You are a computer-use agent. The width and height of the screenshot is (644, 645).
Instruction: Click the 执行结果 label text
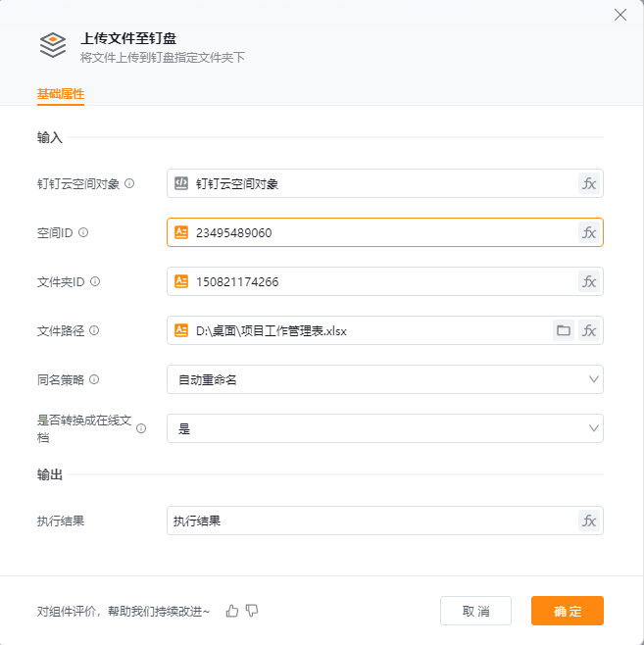[61, 521]
